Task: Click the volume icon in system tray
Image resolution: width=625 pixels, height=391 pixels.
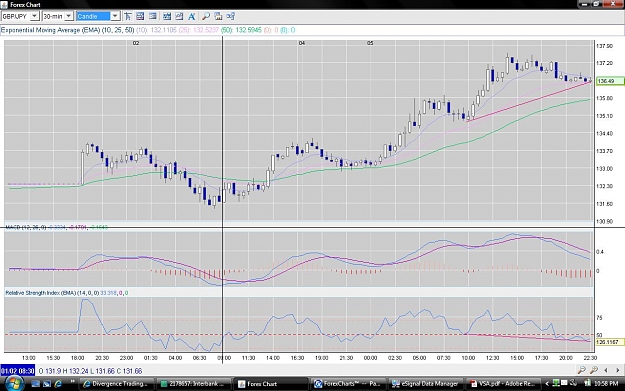Action: pyautogui.click(x=573, y=383)
